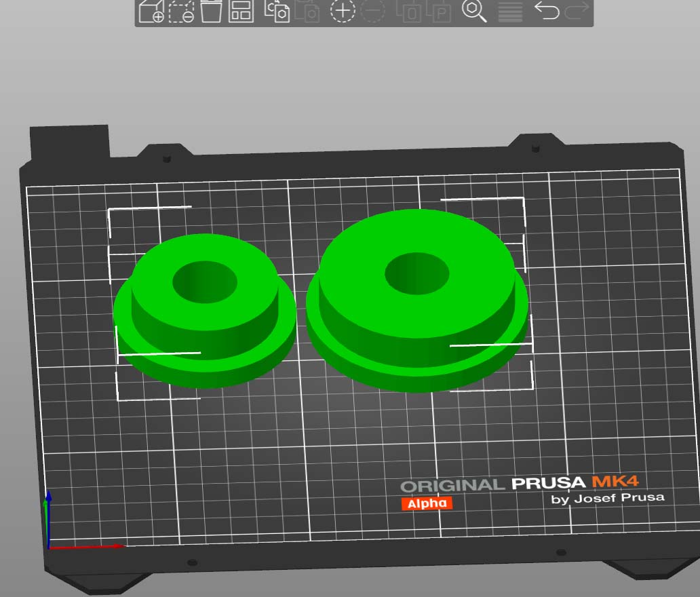The height and width of the screenshot is (597, 700).
Task: Open the Search magnifier tool
Action: [x=473, y=11]
